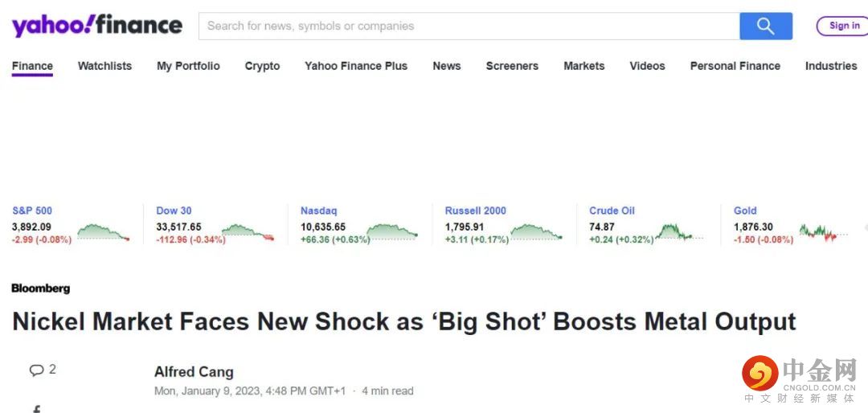Viewport: 868px width, 413px height.
Task: Open the comments bubble icon
Action: [37, 370]
